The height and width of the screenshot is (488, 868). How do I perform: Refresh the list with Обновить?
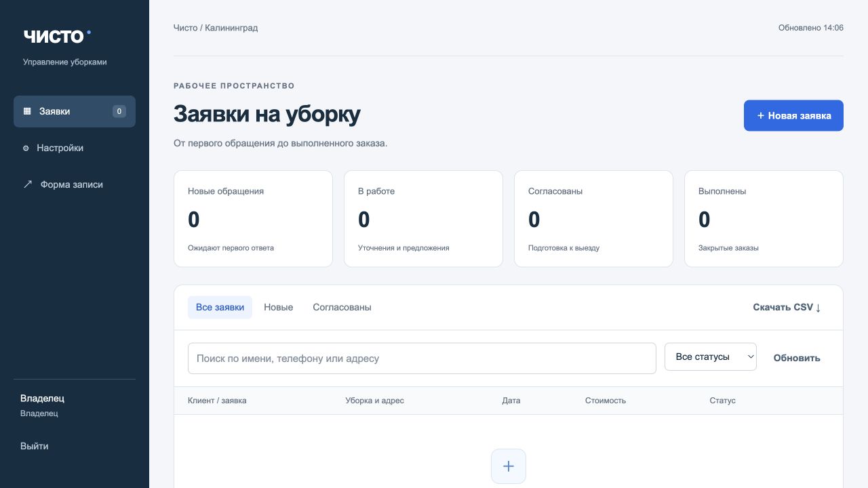tap(797, 358)
